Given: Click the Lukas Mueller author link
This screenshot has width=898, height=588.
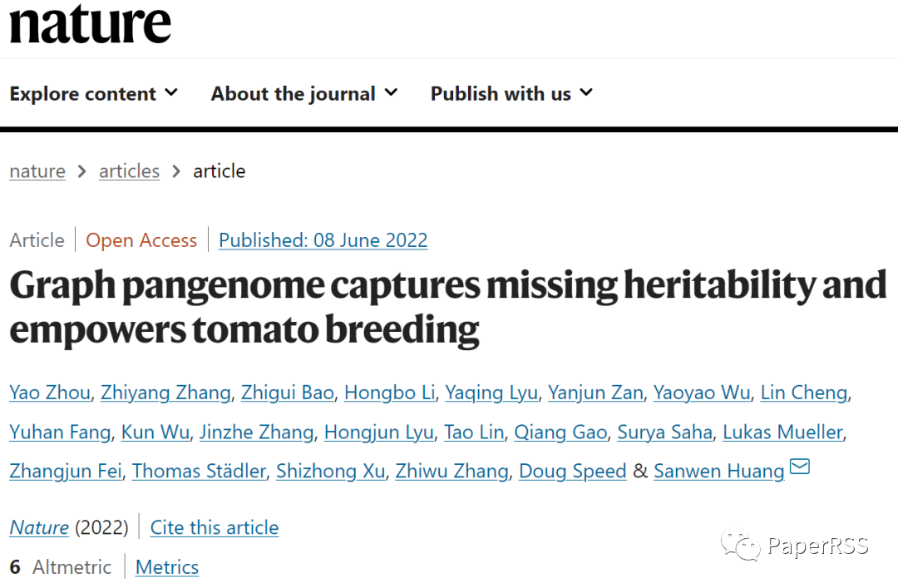Looking at the screenshot, I should point(783,432).
